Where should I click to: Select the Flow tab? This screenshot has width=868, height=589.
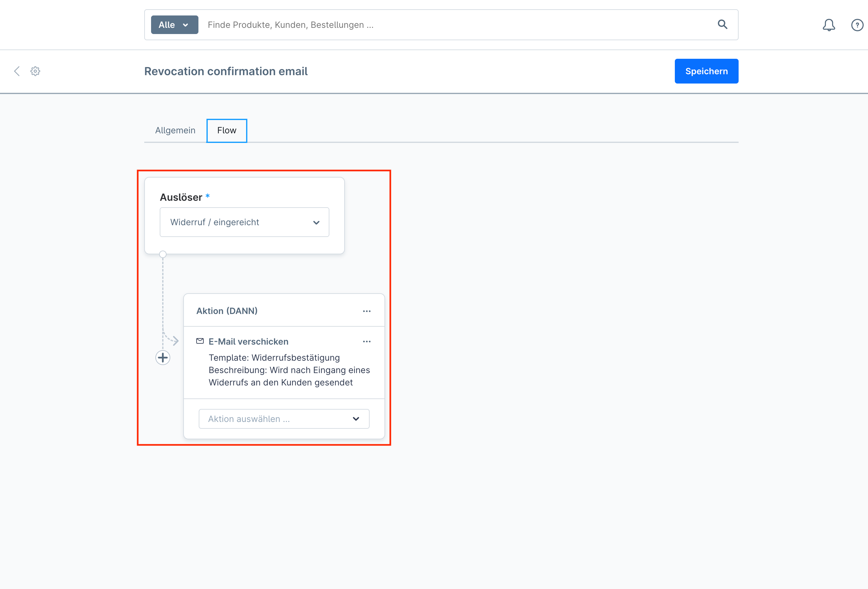coord(227,130)
